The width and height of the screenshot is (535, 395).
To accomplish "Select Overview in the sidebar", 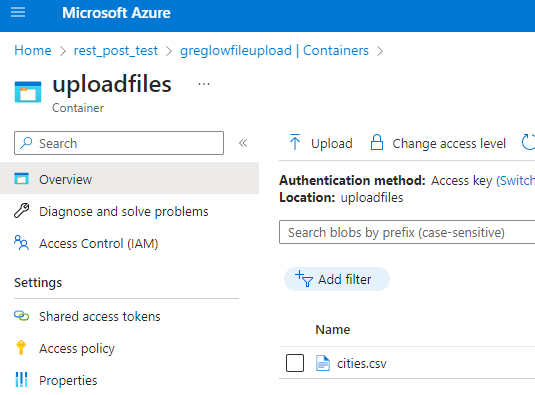I will (129, 179).
